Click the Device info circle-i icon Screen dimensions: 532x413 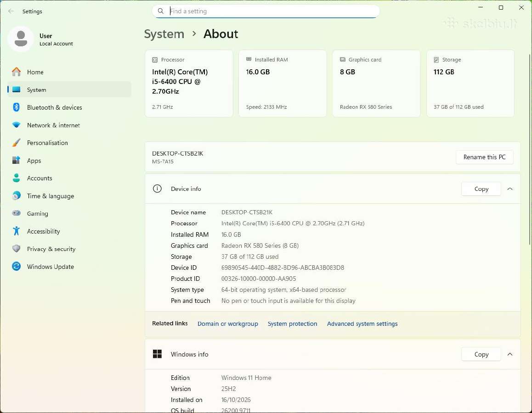click(157, 189)
